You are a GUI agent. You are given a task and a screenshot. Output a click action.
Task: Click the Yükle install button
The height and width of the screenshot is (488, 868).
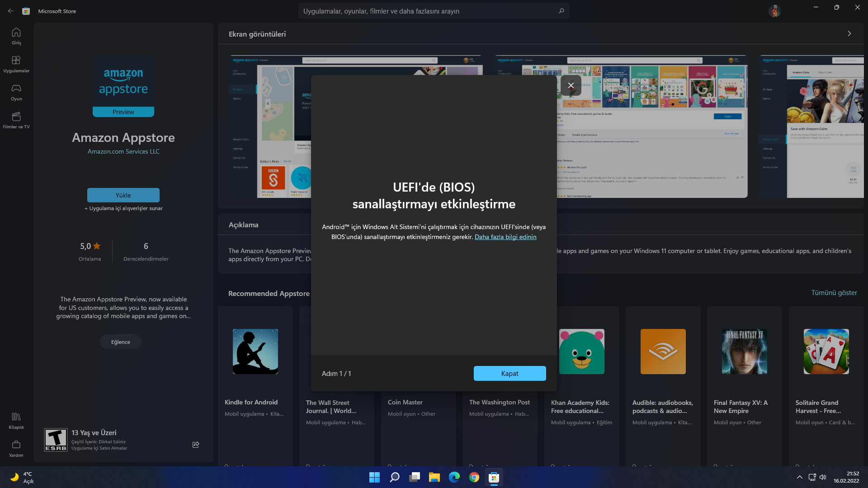click(123, 195)
